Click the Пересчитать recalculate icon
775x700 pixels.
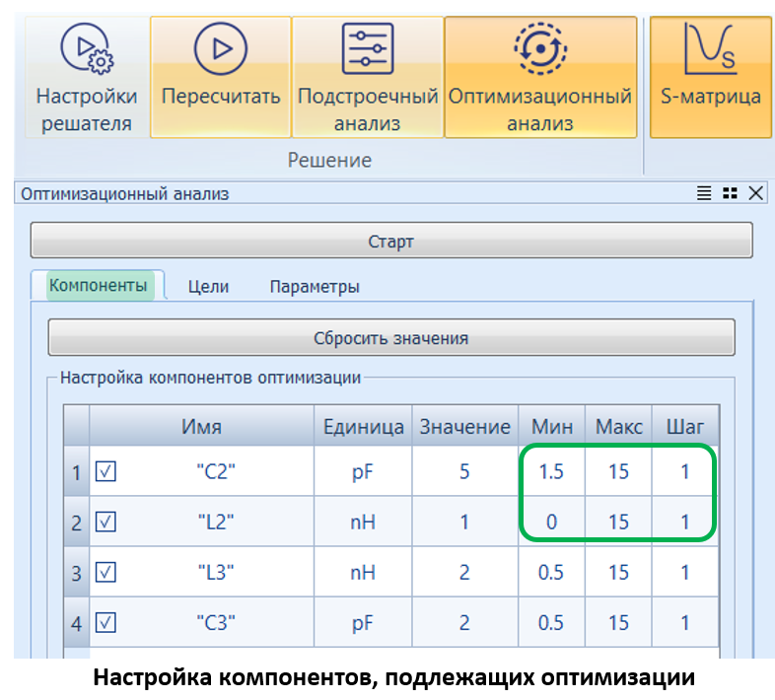(x=220, y=77)
